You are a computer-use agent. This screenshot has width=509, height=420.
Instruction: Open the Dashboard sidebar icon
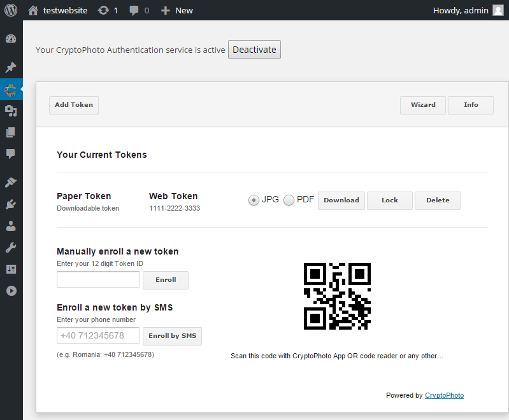(x=11, y=39)
